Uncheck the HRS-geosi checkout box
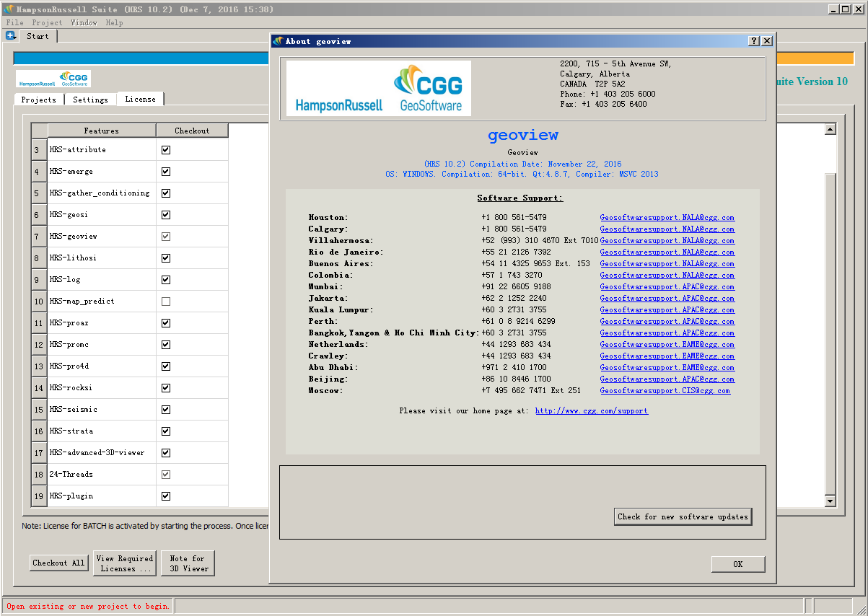The image size is (868, 616). (x=166, y=215)
